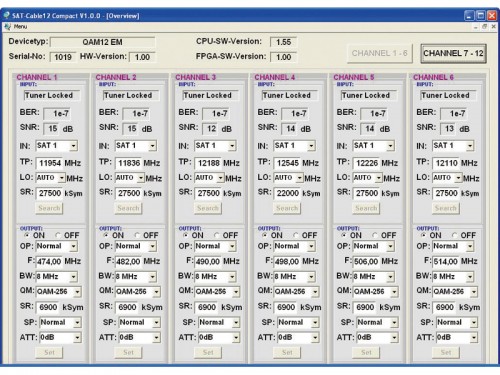Click Channel 2 TP field 11836

point(128,163)
